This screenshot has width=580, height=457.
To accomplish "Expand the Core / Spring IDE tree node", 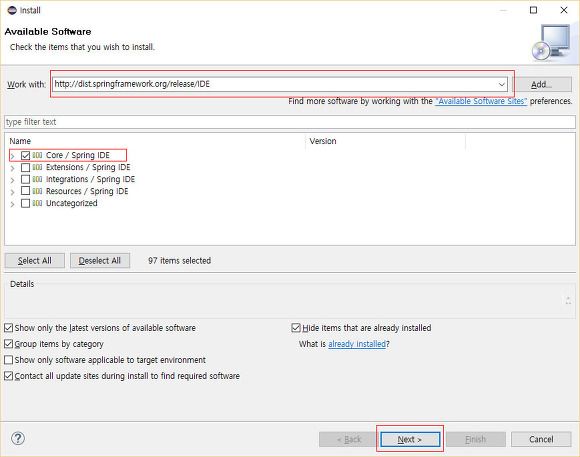I will click(x=13, y=156).
